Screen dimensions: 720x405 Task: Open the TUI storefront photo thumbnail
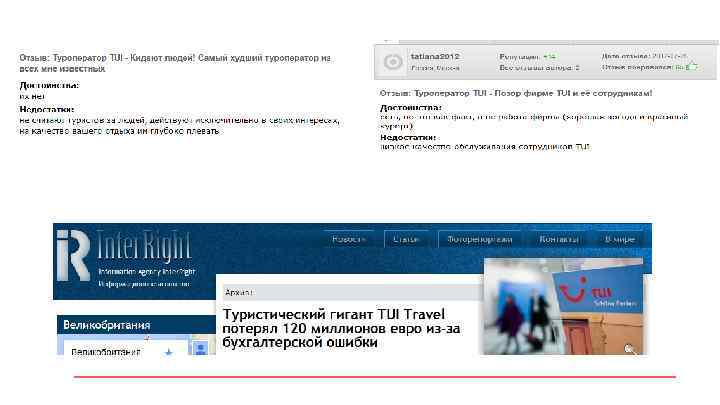tap(563, 306)
